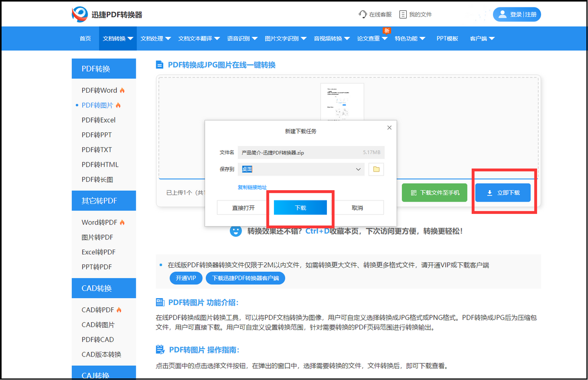Image resolution: width=588 pixels, height=380 pixels.
Task: Open the folder browse icon in download dialog
Action: (x=376, y=169)
